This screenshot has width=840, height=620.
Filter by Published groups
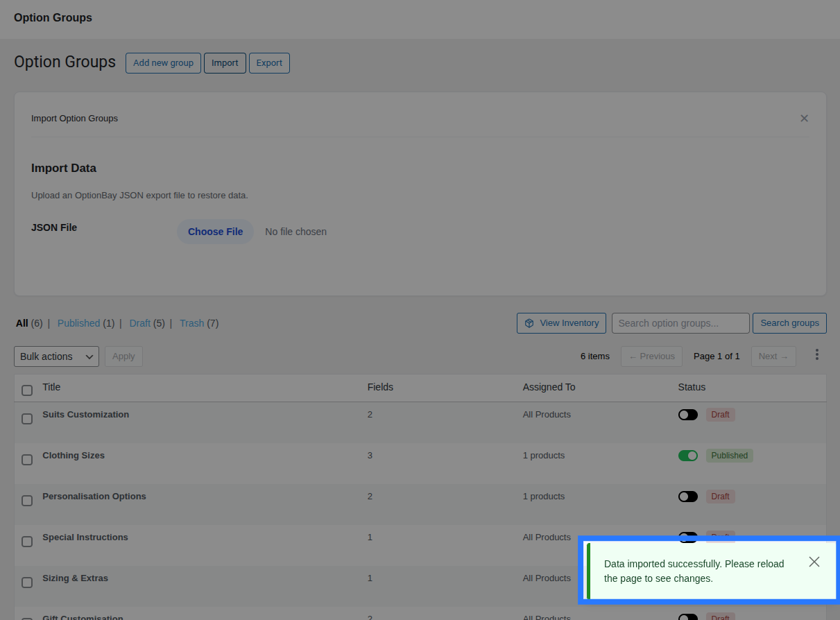tap(78, 323)
